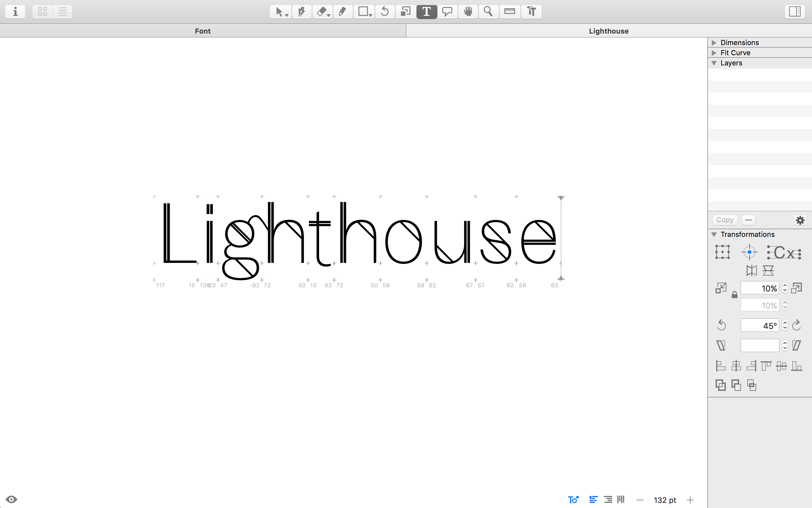
Task: Select the arrow Select tool
Action: 280,12
